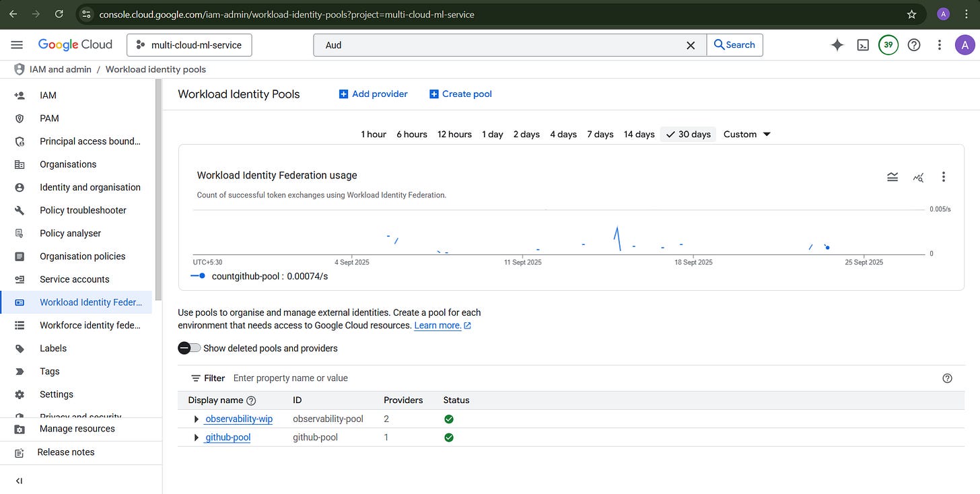The width and height of the screenshot is (980, 494).
Task: Click Display name column help icon
Action: tap(251, 400)
